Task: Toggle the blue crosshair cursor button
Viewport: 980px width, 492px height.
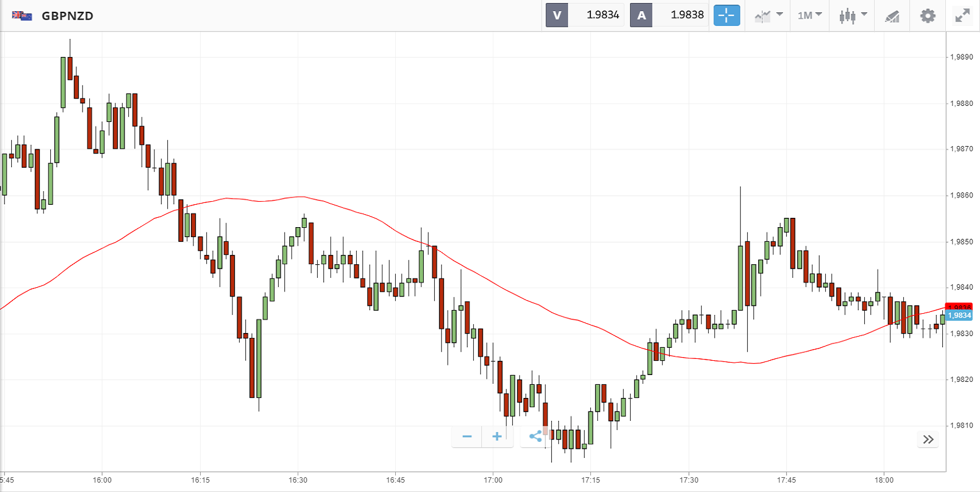Action: [x=727, y=15]
